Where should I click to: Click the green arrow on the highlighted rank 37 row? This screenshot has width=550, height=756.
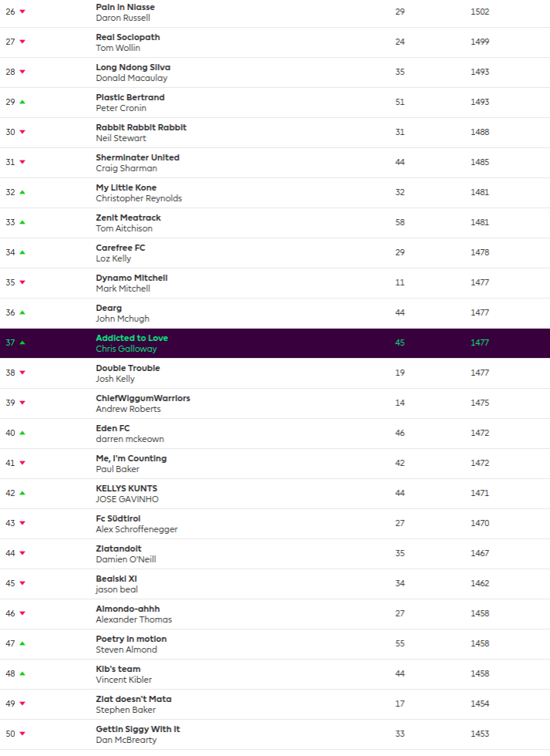coord(22,343)
